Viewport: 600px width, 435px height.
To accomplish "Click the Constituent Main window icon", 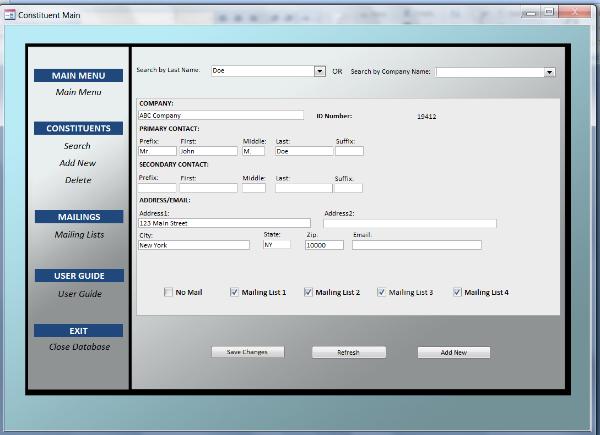I will [x=10, y=13].
